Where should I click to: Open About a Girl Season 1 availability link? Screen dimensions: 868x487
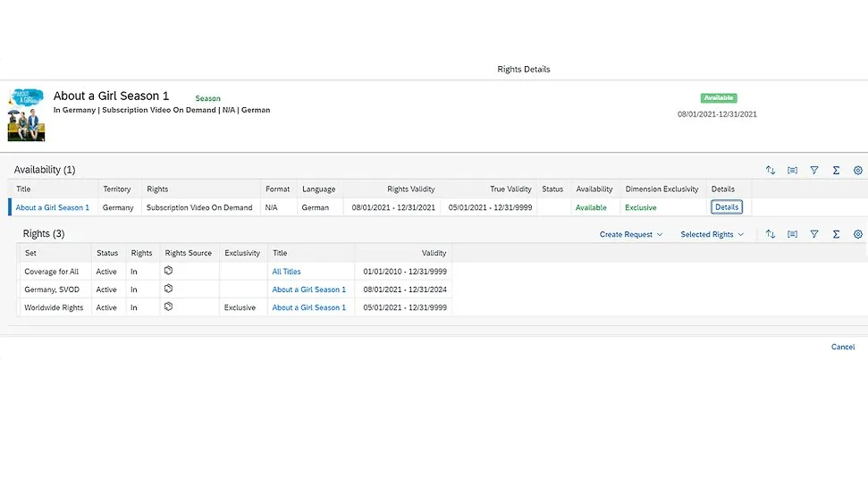53,207
